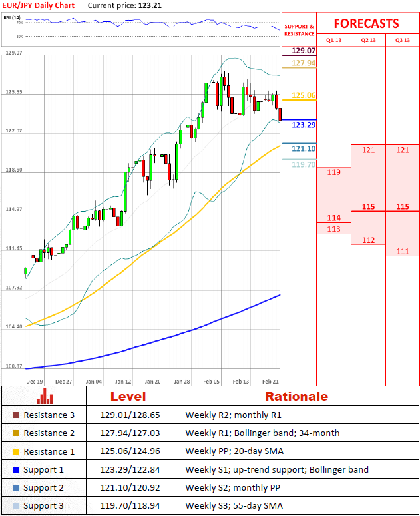This screenshot has height=516, width=420.
Task: Click the Q2 13 forecast low value 112
Action: [368, 240]
